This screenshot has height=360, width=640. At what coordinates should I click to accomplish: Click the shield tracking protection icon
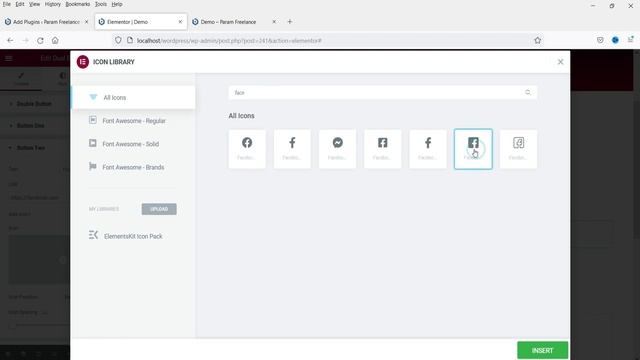[118, 40]
